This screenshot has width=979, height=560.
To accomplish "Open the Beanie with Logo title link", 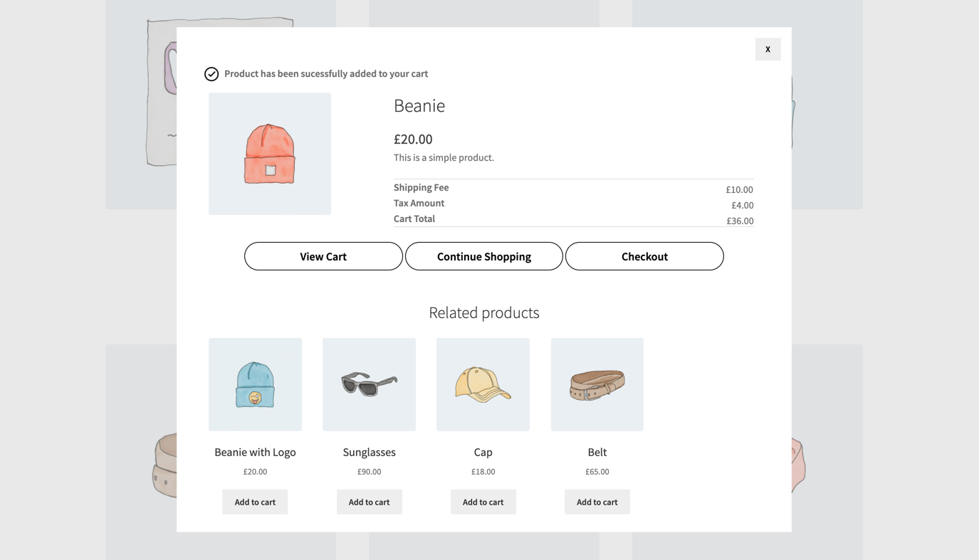I will [255, 452].
